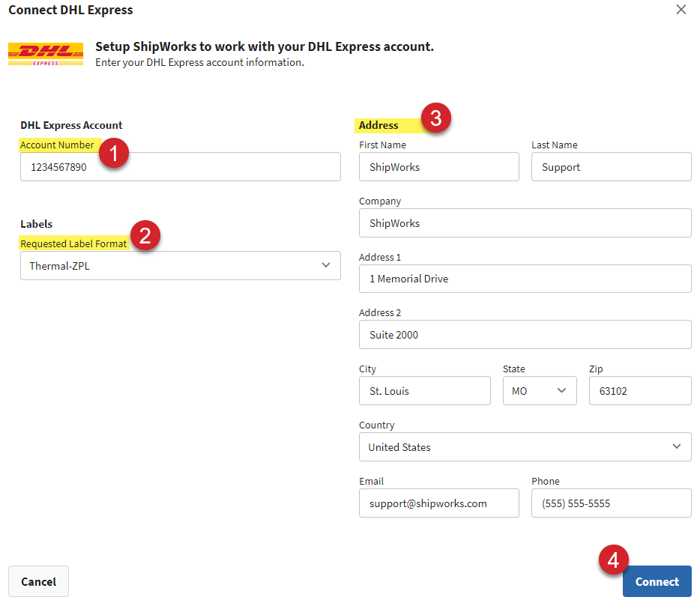Image resolution: width=700 pixels, height=606 pixels.
Task: Click the 'Setup ShipWorks to work' heading
Action: click(265, 46)
